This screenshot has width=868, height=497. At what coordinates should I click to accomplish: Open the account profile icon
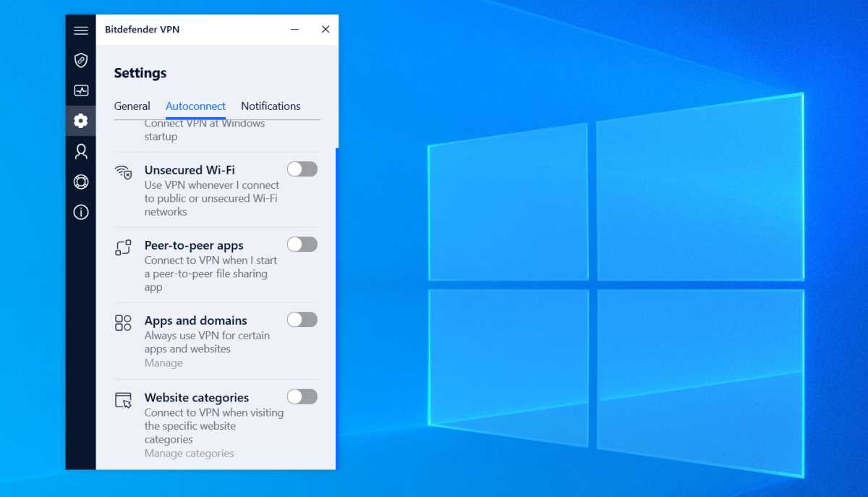point(81,151)
